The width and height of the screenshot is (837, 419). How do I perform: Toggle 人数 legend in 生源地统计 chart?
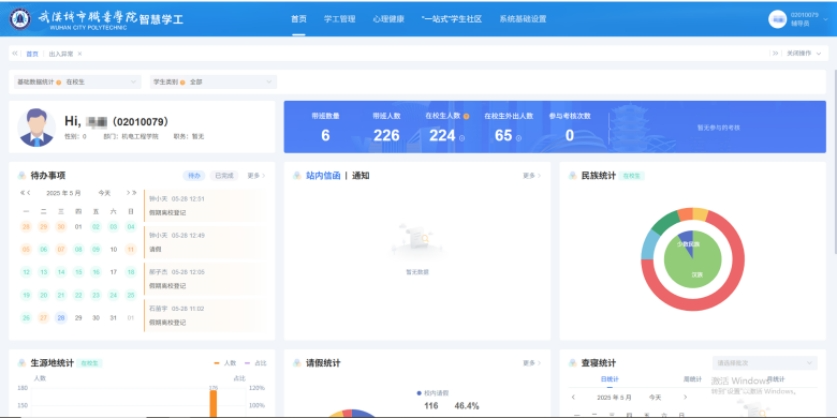pyautogui.click(x=223, y=363)
